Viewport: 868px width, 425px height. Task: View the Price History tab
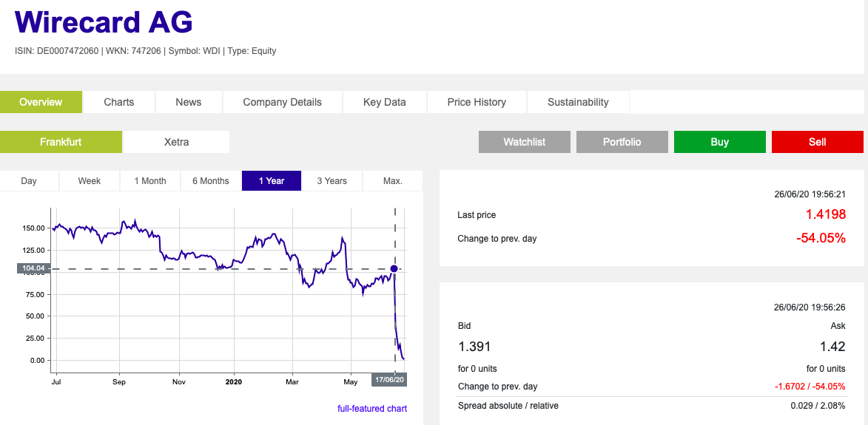pyautogui.click(x=477, y=102)
